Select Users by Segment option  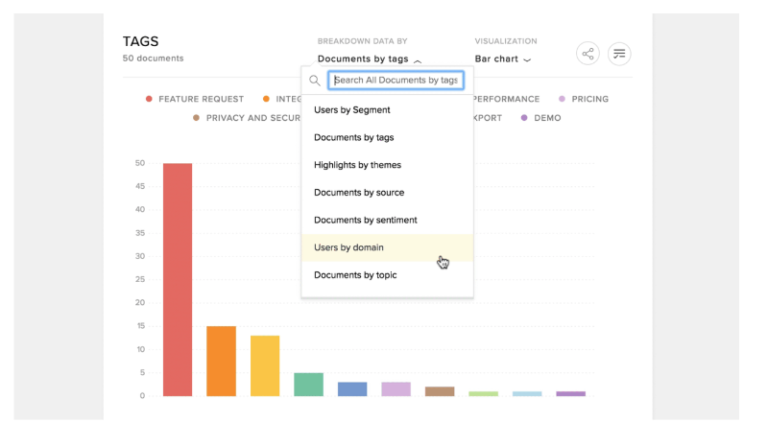click(352, 110)
